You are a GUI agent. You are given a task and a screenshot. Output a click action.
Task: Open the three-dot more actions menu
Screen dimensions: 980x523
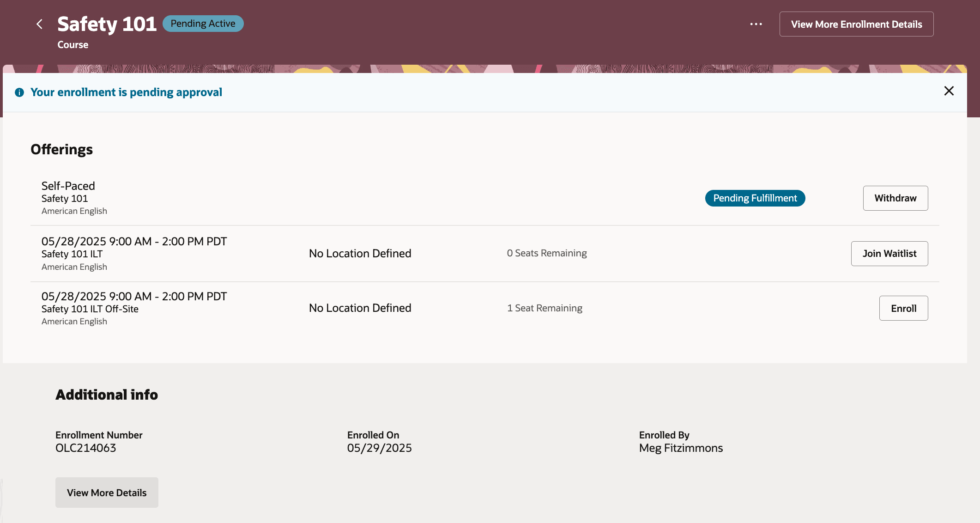pyautogui.click(x=756, y=24)
